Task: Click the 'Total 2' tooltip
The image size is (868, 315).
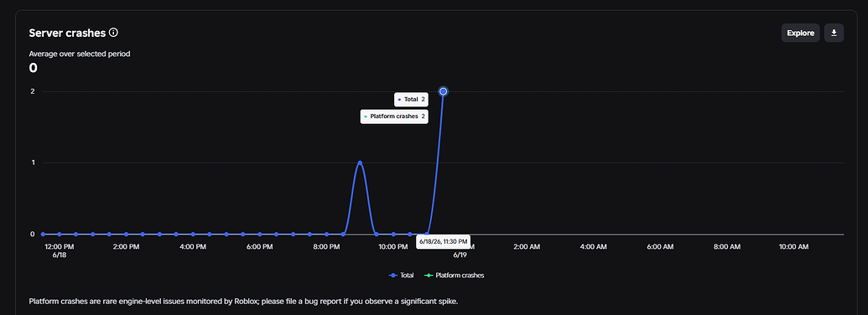Action: [x=411, y=100]
